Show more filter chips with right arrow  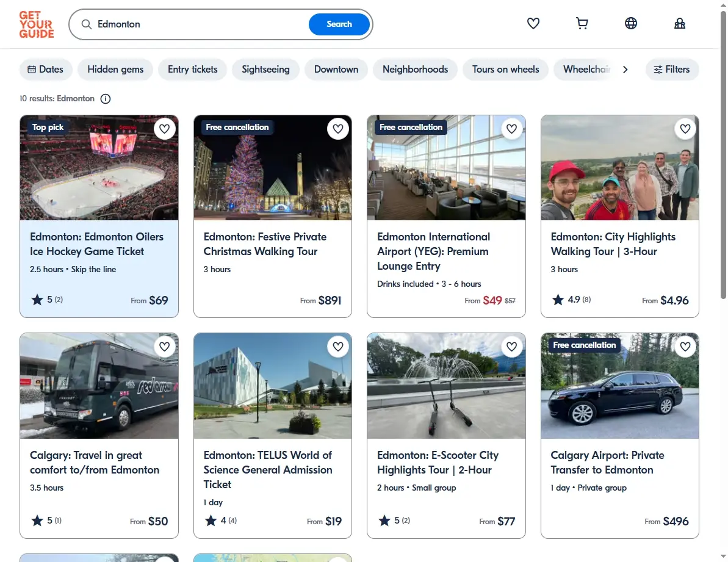(625, 70)
